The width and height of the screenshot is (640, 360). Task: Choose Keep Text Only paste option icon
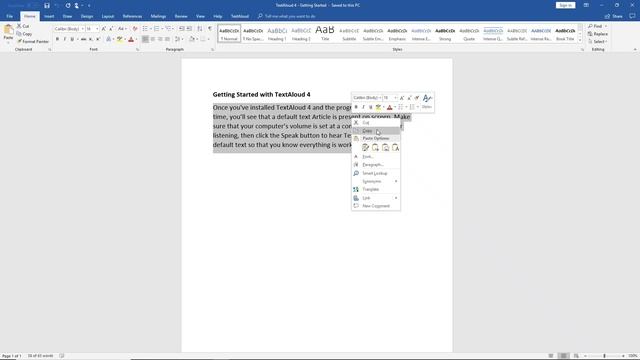click(x=395, y=147)
